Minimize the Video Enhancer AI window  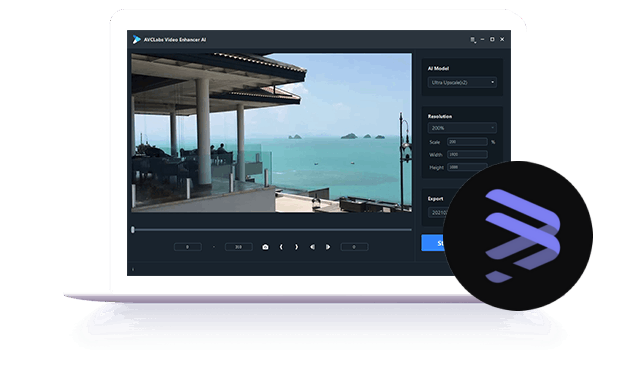pos(482,40)
